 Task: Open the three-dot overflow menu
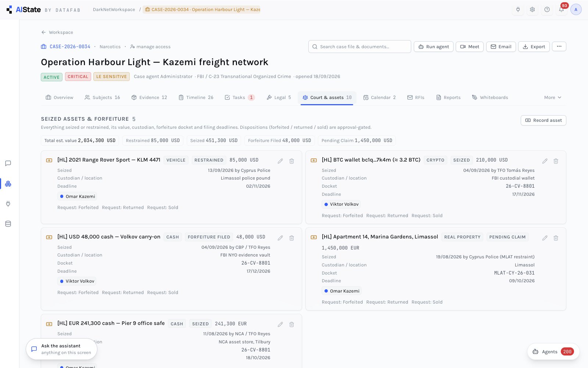point(559,46)
